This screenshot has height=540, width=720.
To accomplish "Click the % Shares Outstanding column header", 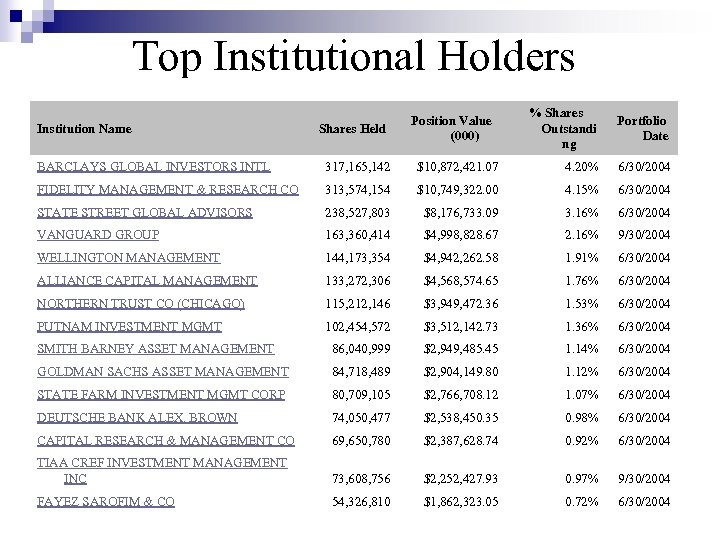I will pyautogui.click(x=557, y=128).
